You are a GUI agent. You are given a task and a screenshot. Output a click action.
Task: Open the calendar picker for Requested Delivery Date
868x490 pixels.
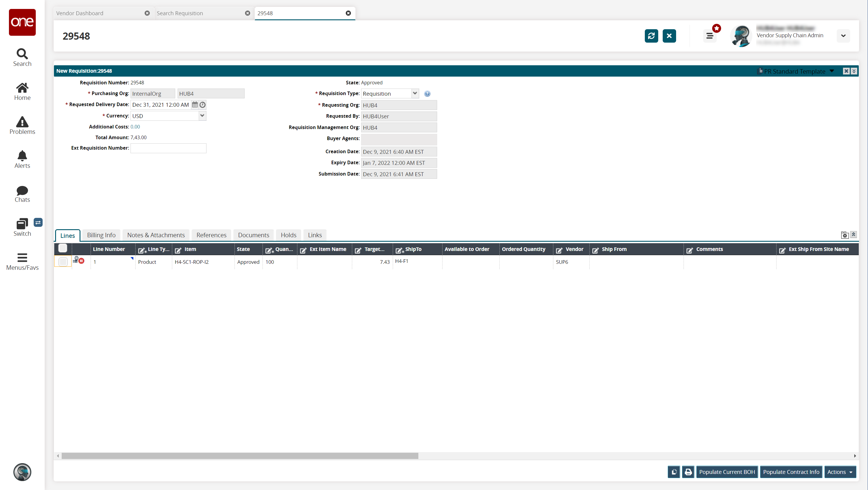tap(195, 105)
